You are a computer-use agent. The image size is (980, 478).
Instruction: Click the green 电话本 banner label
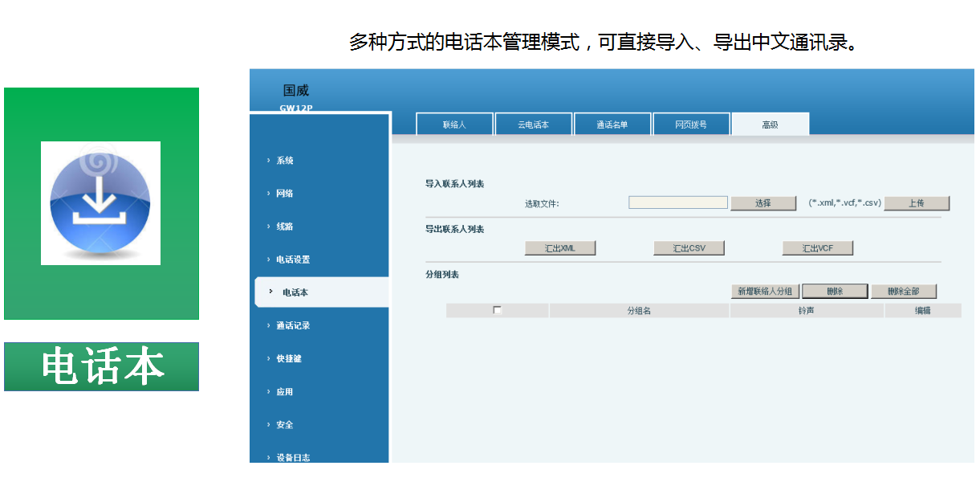pyautogui.click(x=102, y=367)
